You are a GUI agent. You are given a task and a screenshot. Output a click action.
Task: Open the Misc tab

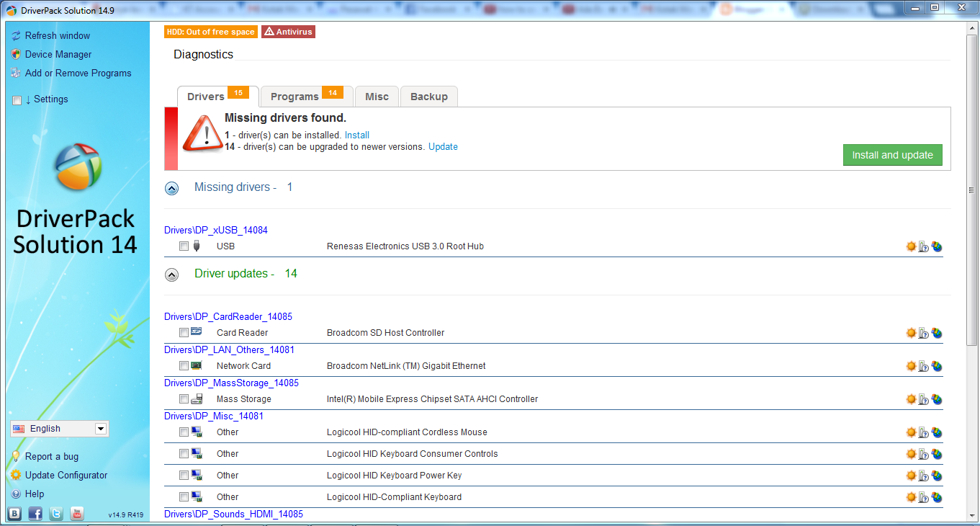(377, 96)
